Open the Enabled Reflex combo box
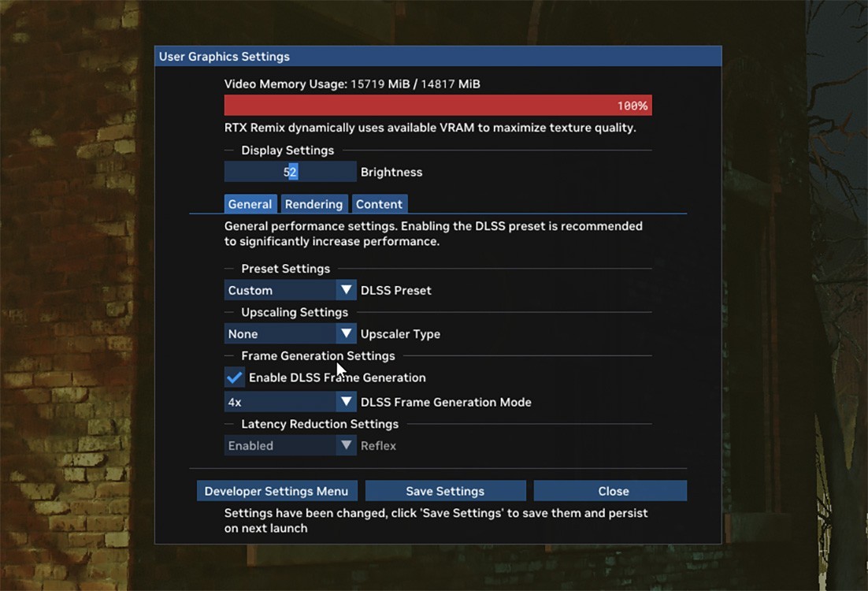 290,446
